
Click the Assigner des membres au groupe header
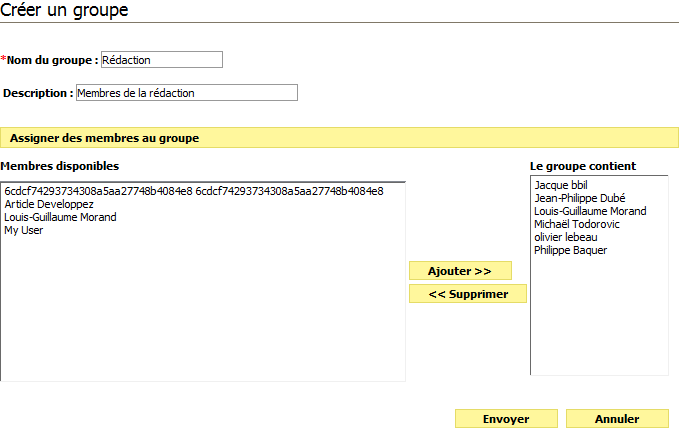pyautogui.click(x=104, y=138)
